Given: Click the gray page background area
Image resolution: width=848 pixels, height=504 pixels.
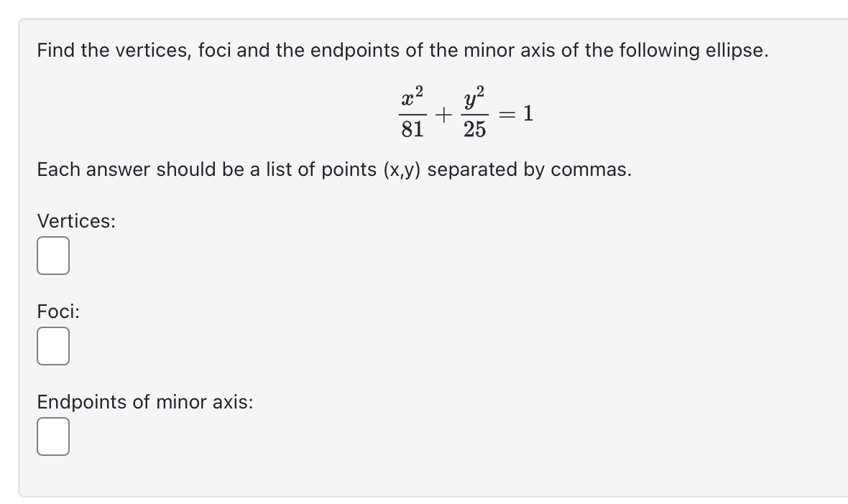Looking at the screenshot, I should click(x=9, y=251).
